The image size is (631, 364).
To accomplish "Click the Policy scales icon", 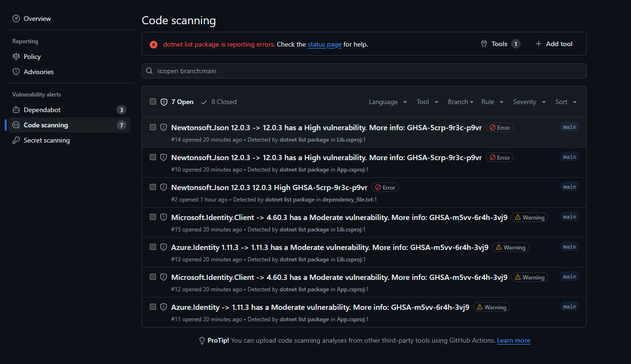I will click(16, 57).
